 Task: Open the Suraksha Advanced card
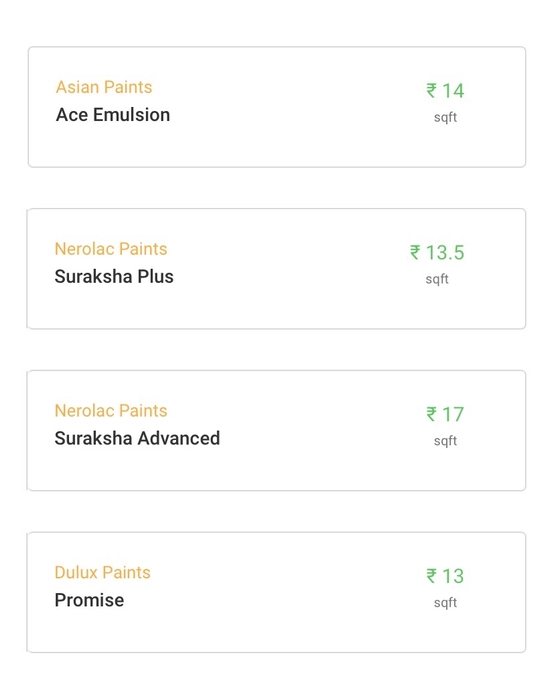276,430
